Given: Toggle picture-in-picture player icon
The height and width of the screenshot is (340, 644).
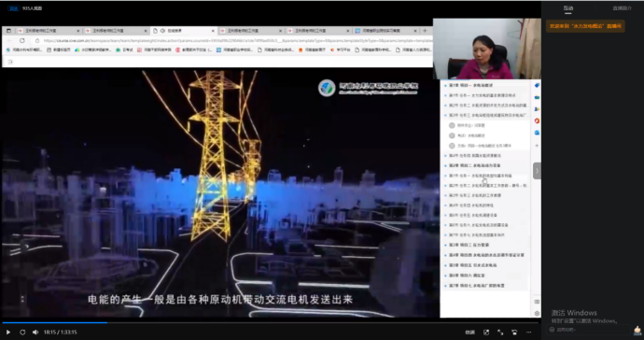Looking at the screenshot, I should 486,333.
